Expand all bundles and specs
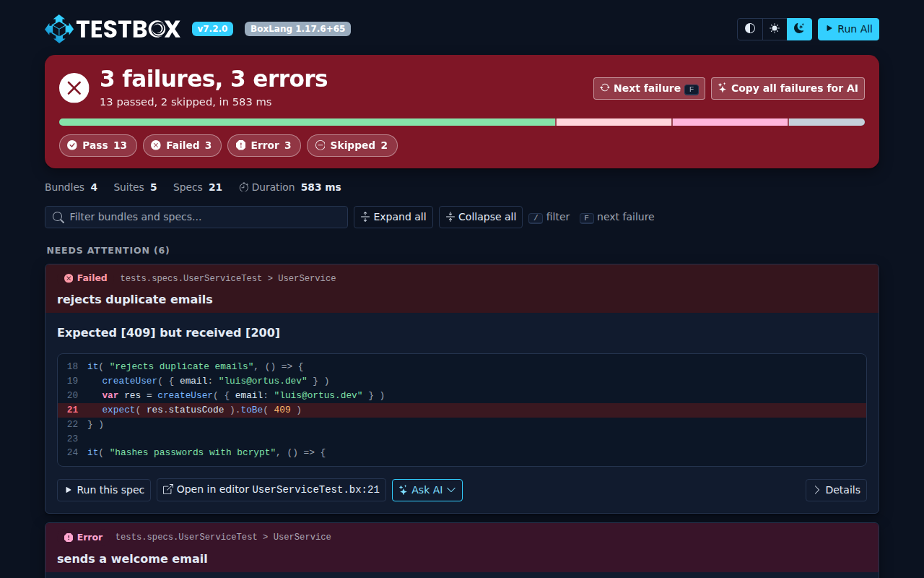 tap(393, 217)
